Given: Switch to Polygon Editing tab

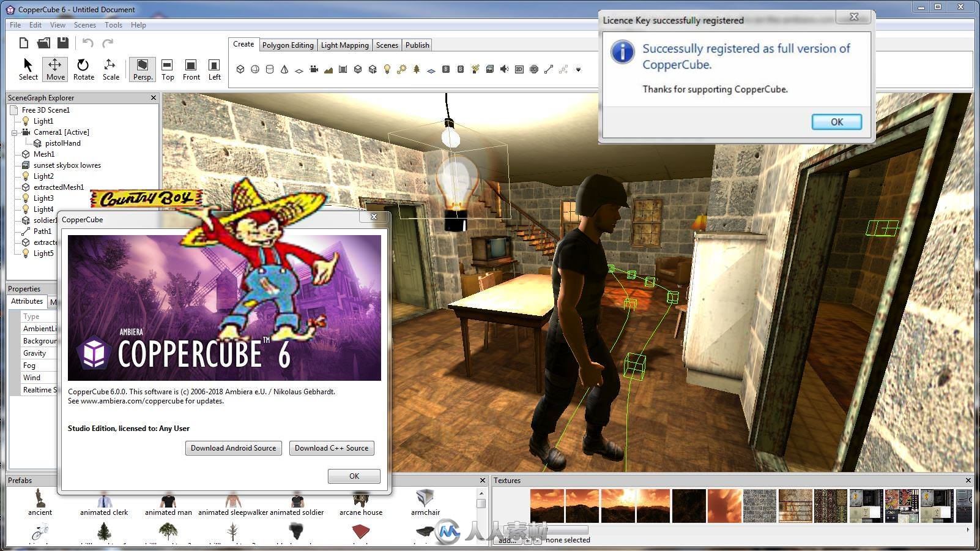Looking at the screenshot, I should coord(288,45).
